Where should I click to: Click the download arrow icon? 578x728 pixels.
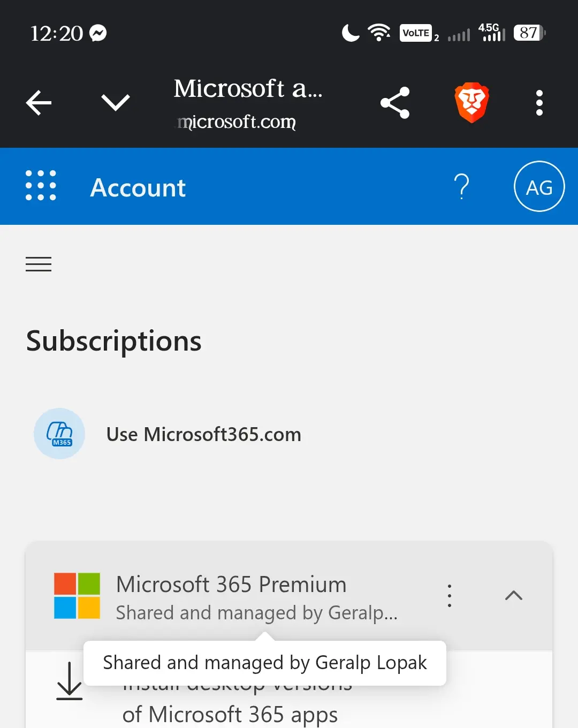70,681
